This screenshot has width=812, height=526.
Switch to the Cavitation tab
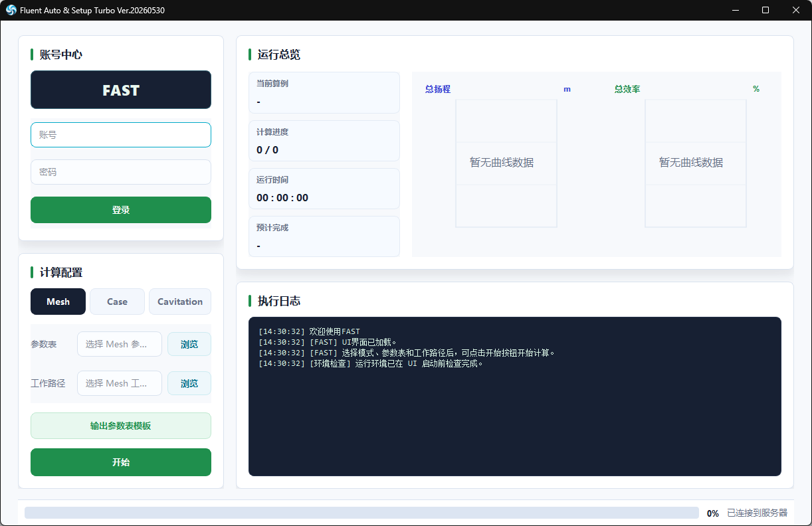click(x=180, y=302)
